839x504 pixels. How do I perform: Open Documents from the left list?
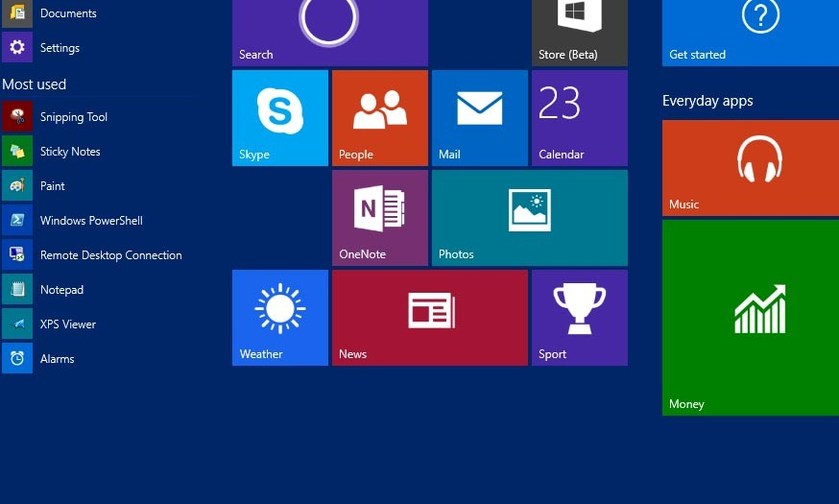67,13
